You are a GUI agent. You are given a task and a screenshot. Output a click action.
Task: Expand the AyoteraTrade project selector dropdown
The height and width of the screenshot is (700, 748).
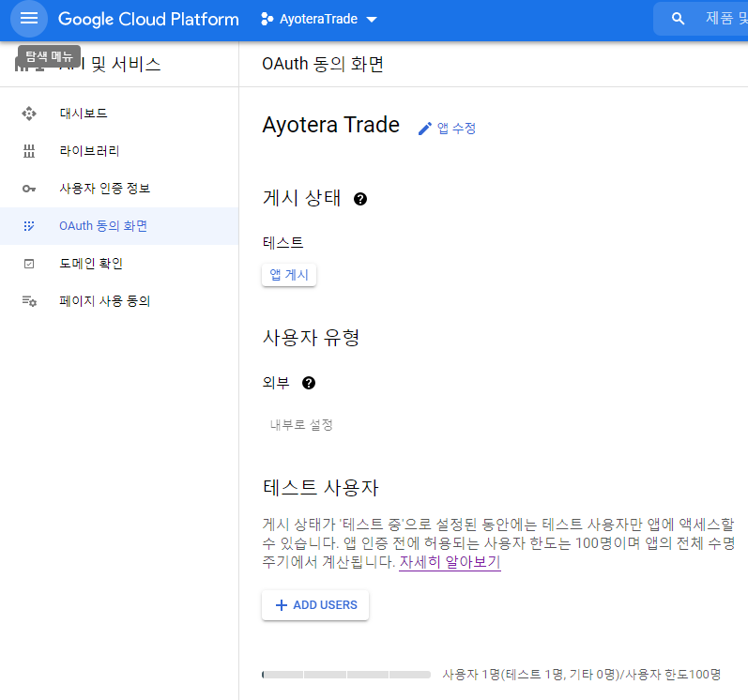tap(371, 20)
